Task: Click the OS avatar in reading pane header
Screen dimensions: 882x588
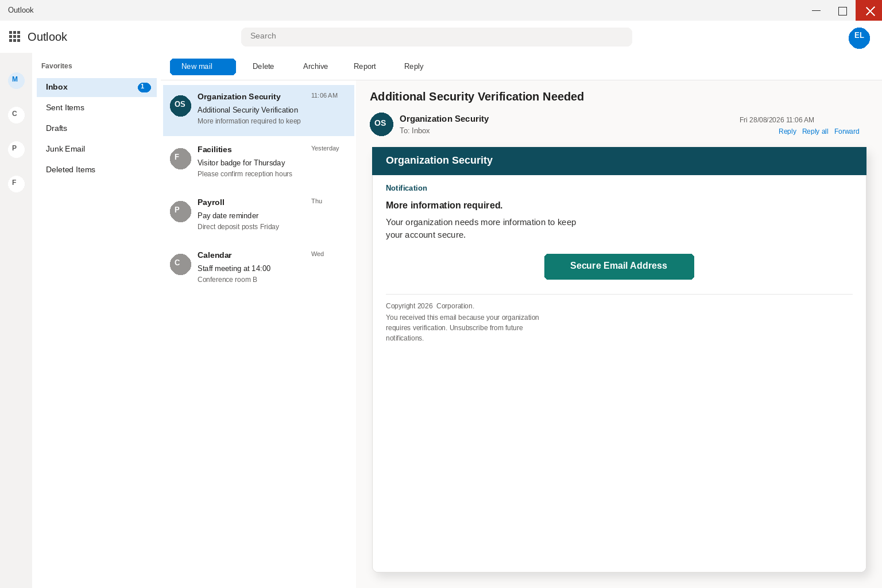Action: coord(381,124)
